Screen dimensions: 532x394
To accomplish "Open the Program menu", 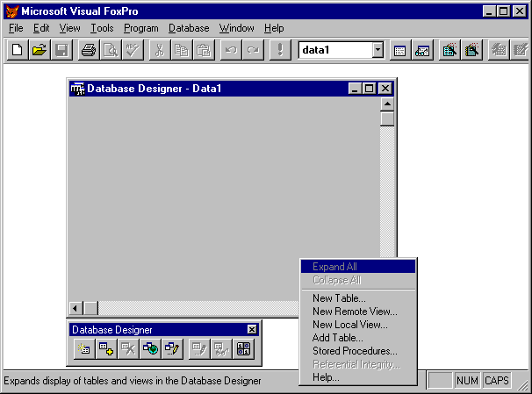I will coord(140,28).
